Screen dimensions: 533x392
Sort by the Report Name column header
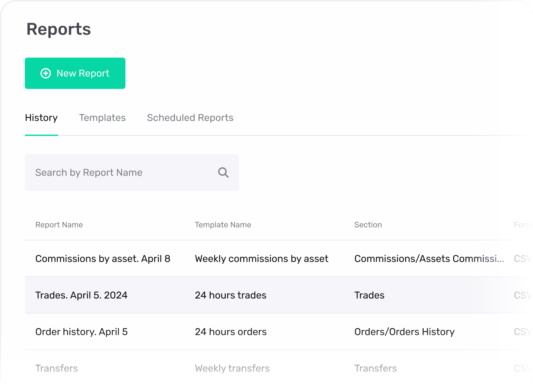point(59,225)
